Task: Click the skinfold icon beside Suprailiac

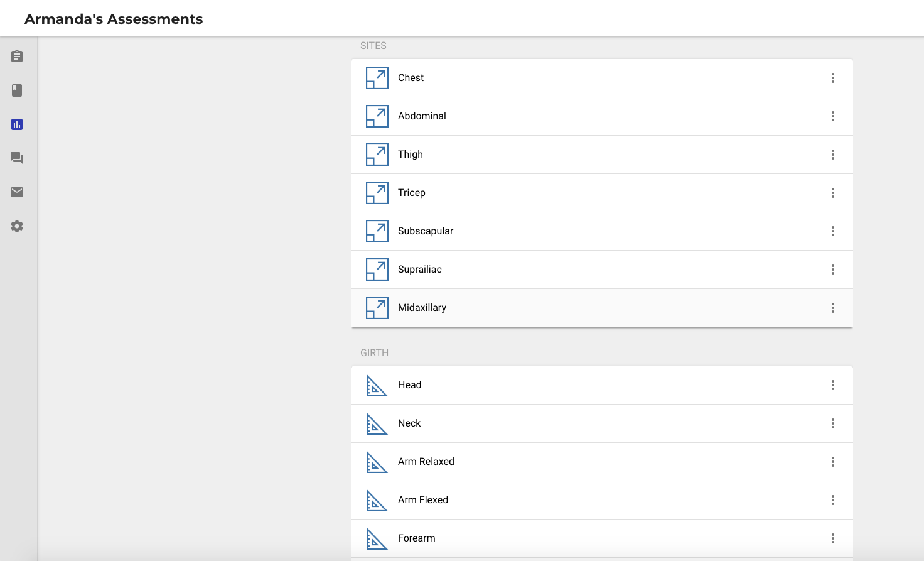Action: tap(377, 270)
